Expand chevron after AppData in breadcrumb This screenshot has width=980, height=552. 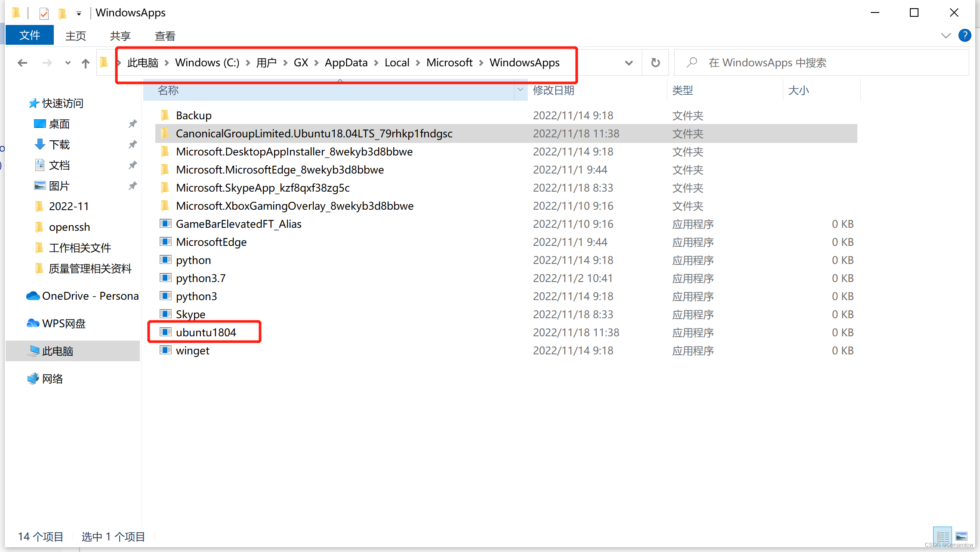pyautogui.click(x=376, y=63)
